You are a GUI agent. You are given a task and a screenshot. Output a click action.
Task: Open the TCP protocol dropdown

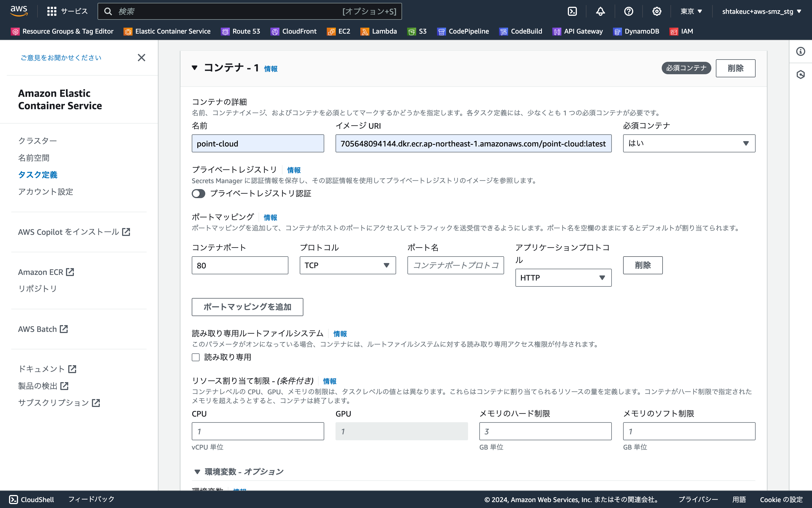pos(348,265)
